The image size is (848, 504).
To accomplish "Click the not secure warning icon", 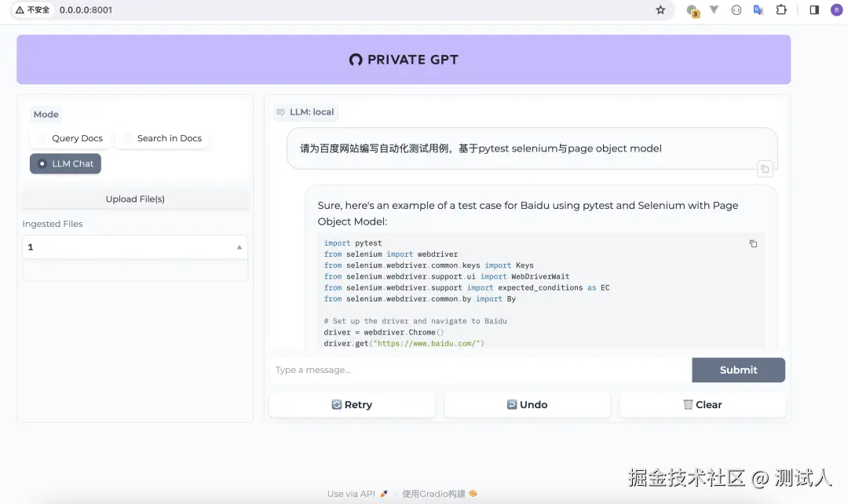I will [x=20, y=9].
